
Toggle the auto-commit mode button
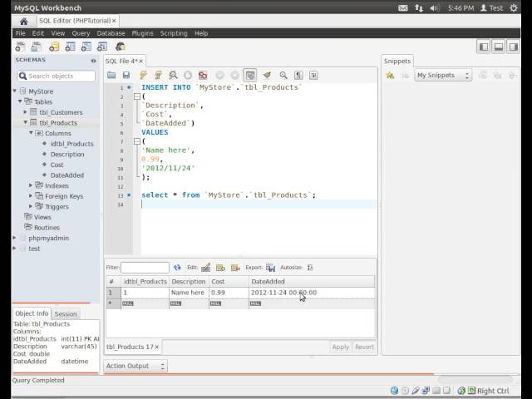pyautogui.click(x=250, y=75)
